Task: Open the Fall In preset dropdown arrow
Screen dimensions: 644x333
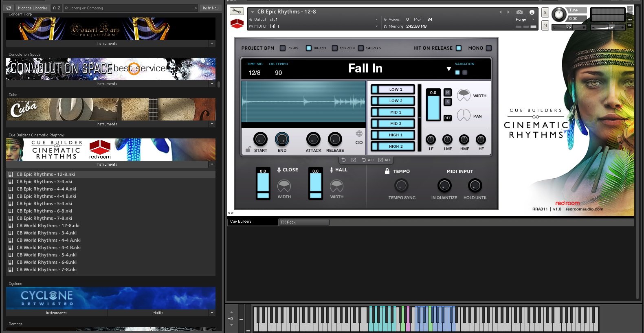Action: (x=448, y=69)
